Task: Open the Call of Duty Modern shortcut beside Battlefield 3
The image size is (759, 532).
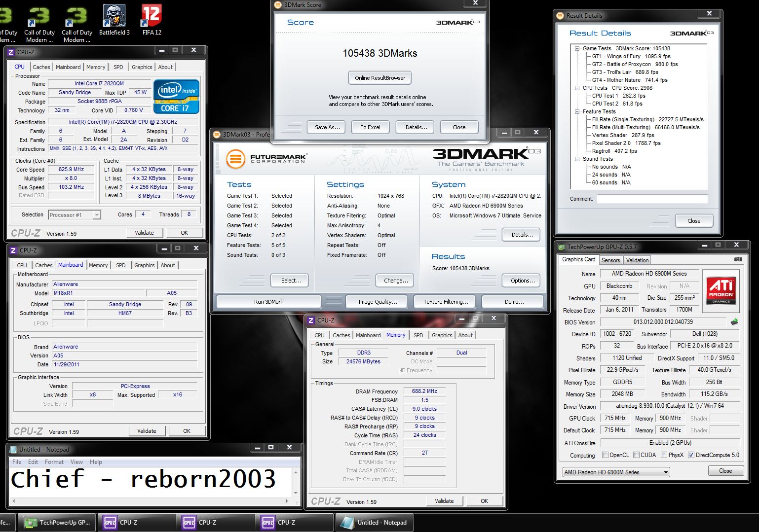Action: point(77,23)
